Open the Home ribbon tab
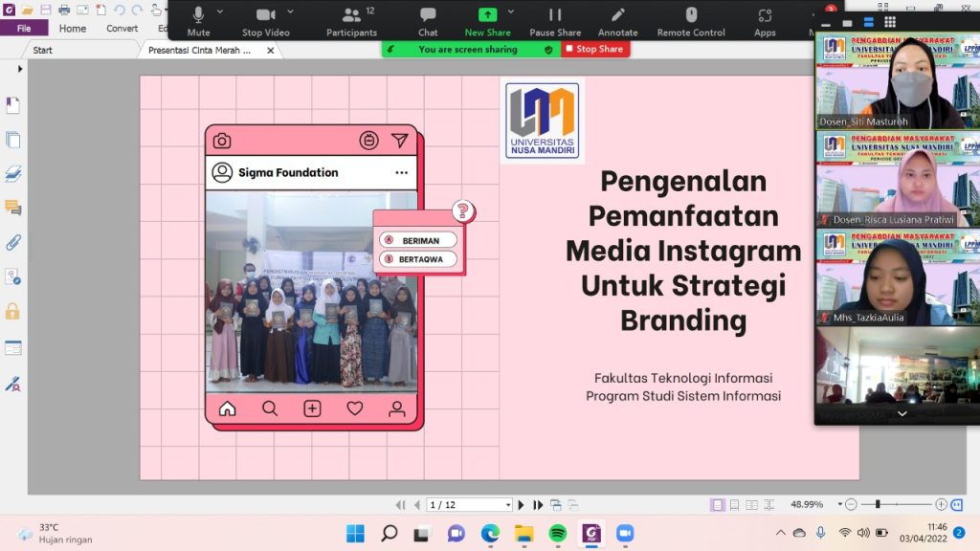 (73, 28)
